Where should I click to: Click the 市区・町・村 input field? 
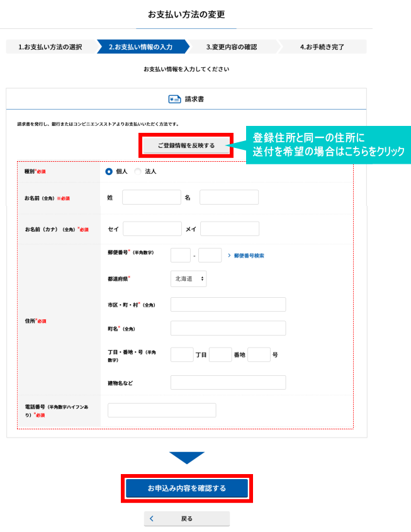pos(228,304)
